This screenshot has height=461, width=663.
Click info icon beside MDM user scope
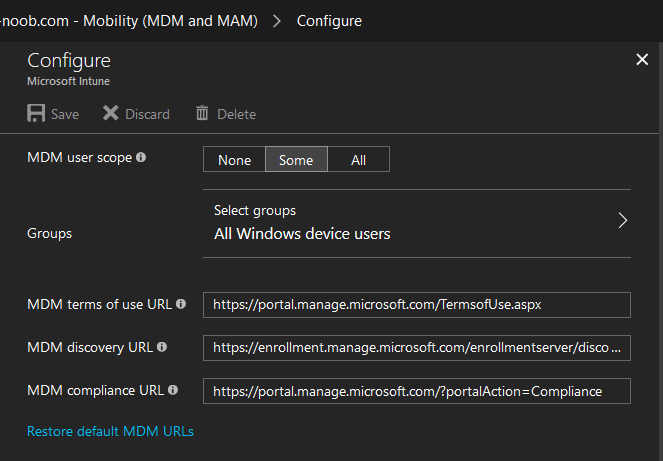pyautogui.click(x=141, y=157)
